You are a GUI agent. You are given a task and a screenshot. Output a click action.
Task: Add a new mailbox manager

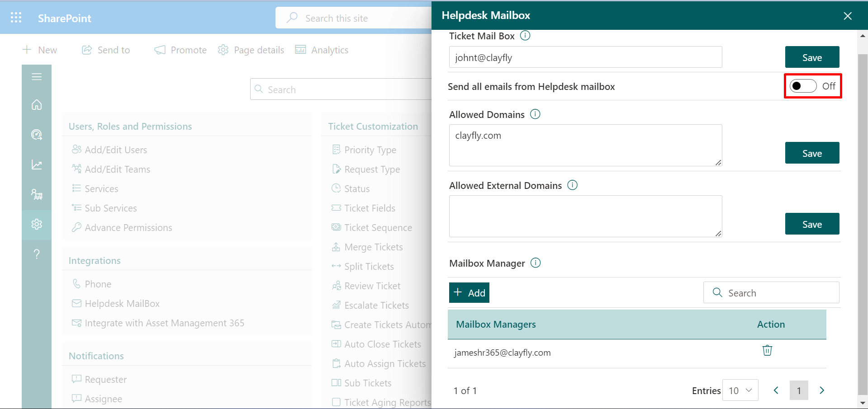pos(469,293)
